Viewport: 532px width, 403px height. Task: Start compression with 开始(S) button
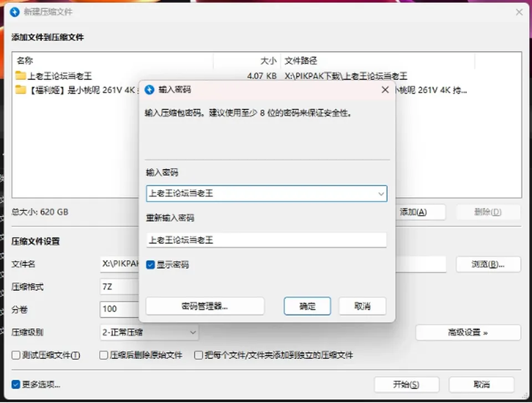click(x=406, y=385)
